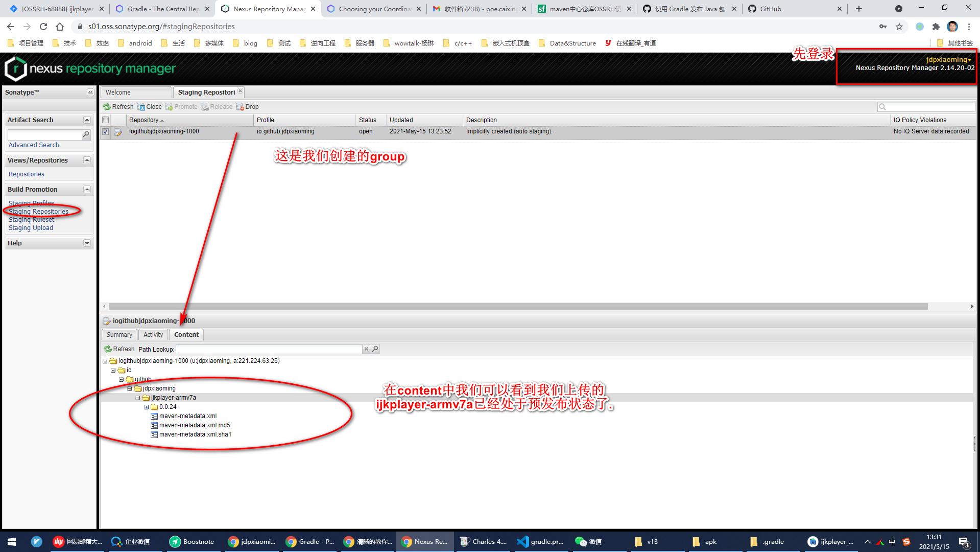Check the select-all checkbox in table header
The height and width of the screenshot is (552, 980).
pyautogui.click(x=106, y=120)
